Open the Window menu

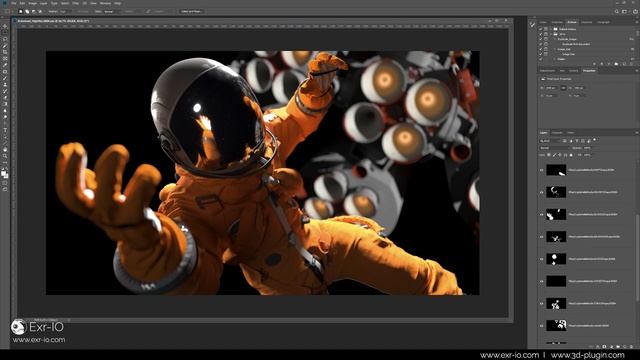coord(105,3)
